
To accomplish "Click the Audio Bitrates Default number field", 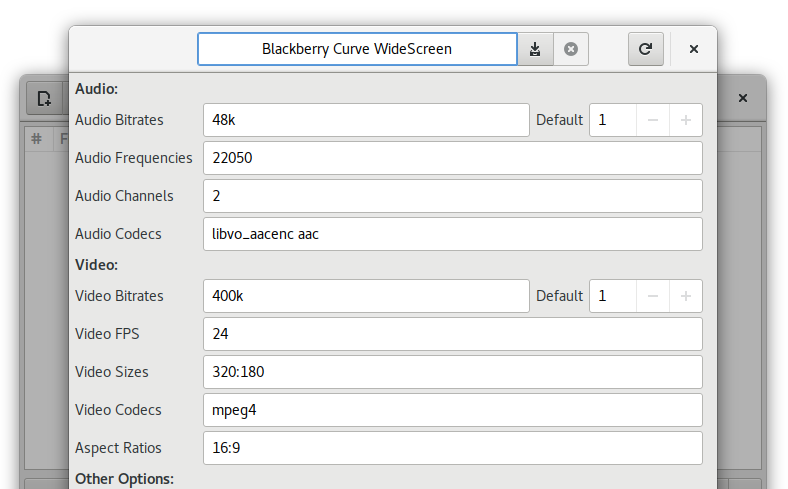I will click(x=613, y=120).
